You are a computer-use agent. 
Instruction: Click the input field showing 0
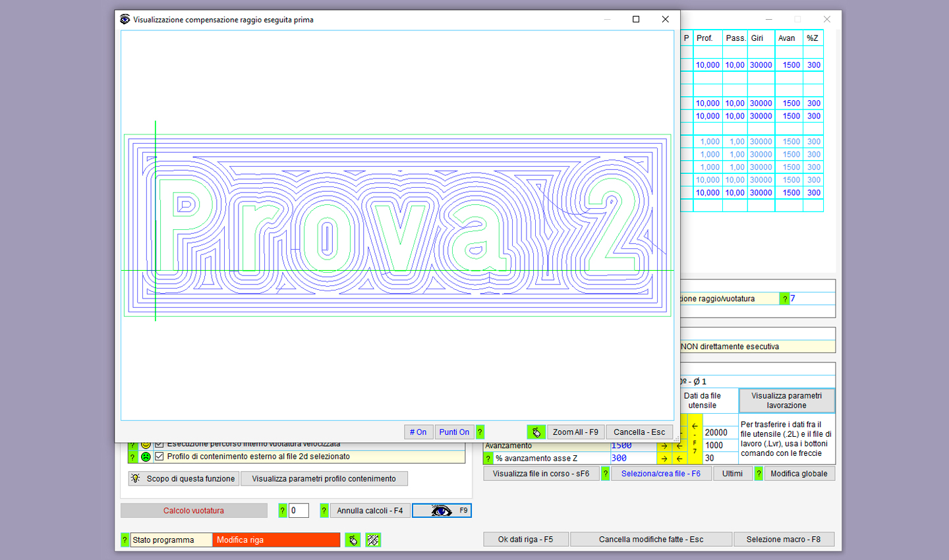[x=299, y=511]
